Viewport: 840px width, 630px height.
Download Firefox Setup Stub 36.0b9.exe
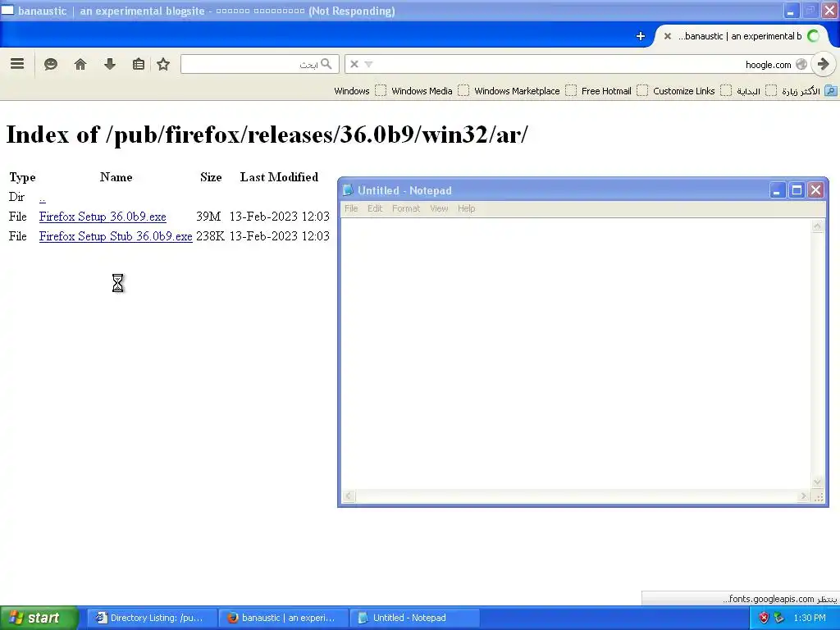pos(116,236)
